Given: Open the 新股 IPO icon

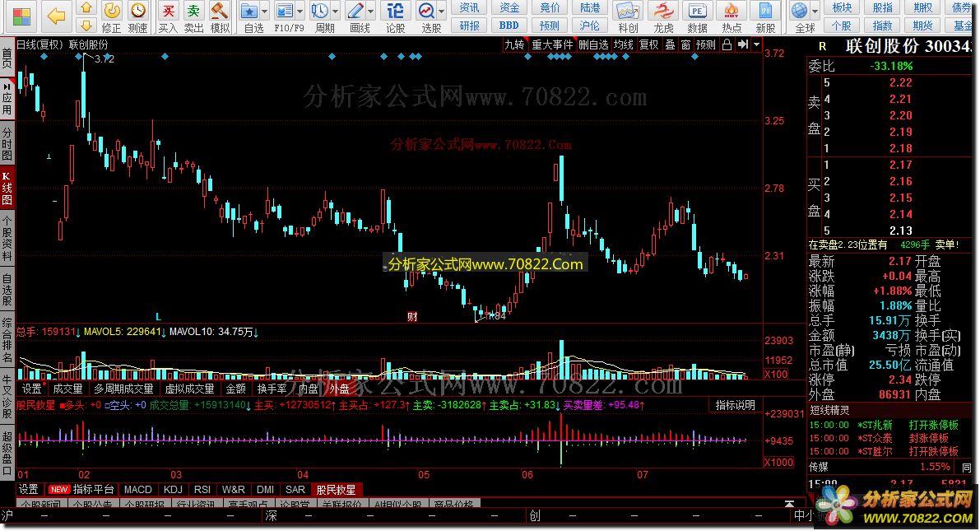Looking at the screenshot, I should pos(765,11).
